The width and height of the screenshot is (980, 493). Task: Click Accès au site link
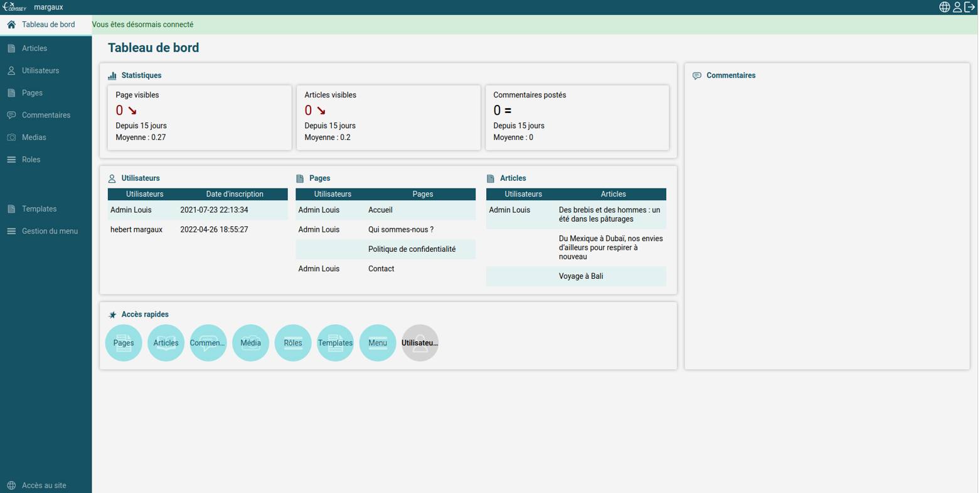(x=43, y=485)
